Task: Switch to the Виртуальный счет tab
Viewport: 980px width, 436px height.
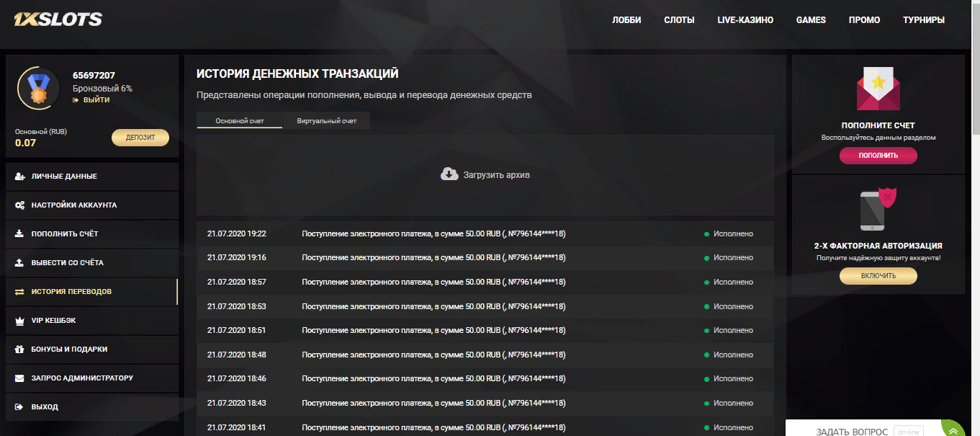Action: click(326, 120)
